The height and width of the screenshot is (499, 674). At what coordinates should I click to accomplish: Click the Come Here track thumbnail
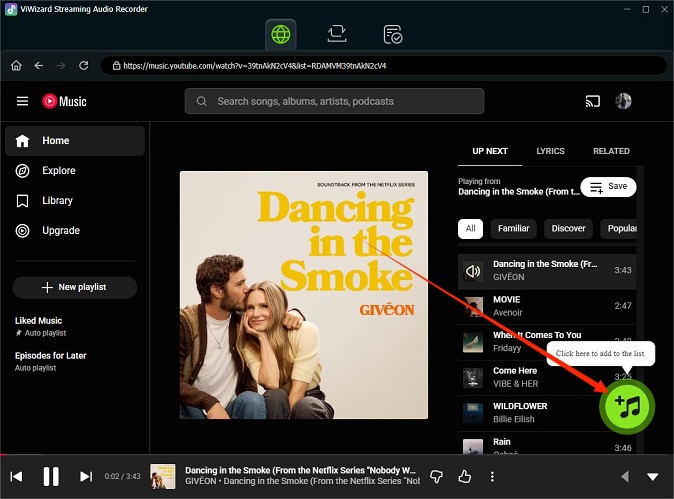(473, 378)
